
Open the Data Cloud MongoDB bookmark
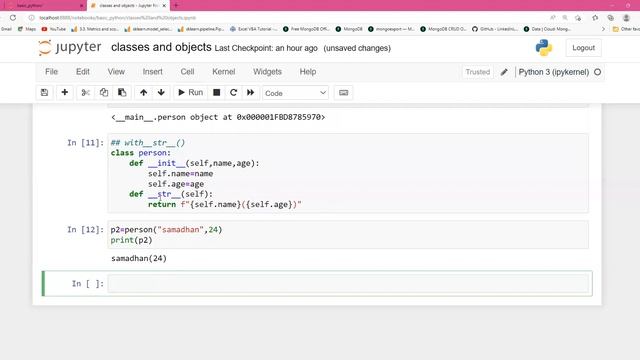coord(547,29)
